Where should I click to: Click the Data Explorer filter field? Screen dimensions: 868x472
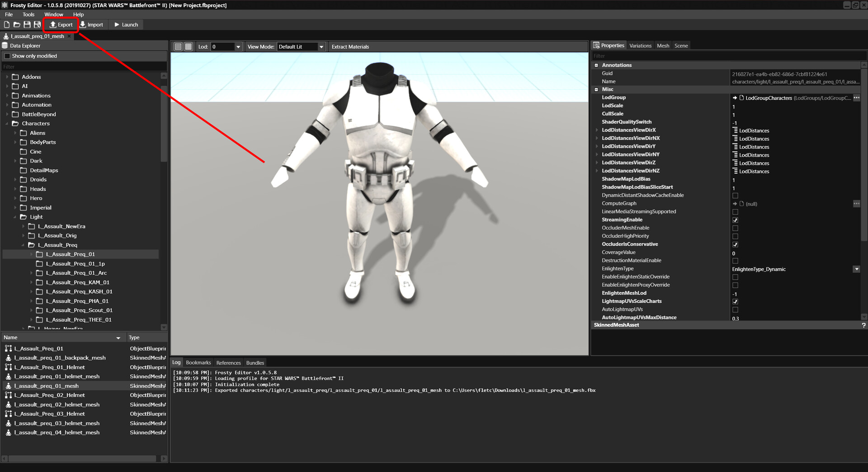(x=84, y=67)
